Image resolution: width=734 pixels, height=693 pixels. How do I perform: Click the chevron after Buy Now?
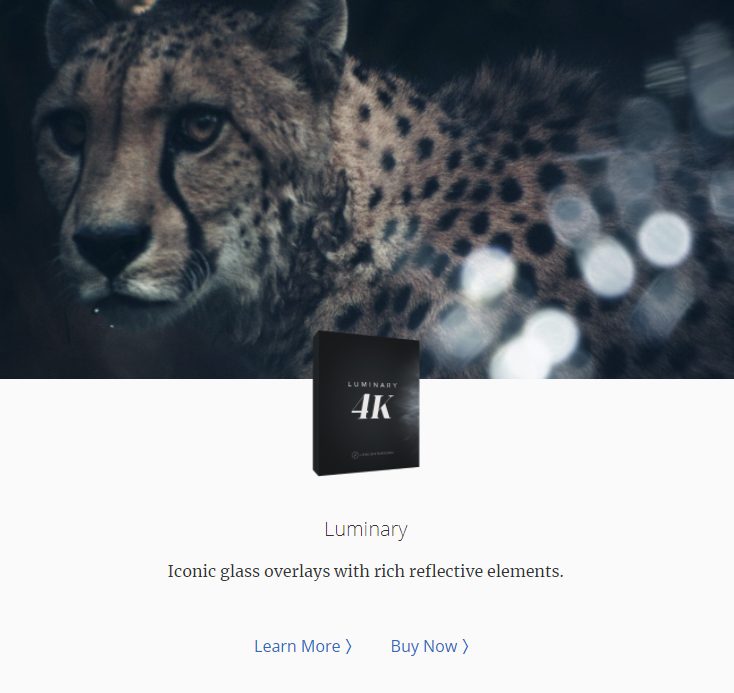point(465,647)
